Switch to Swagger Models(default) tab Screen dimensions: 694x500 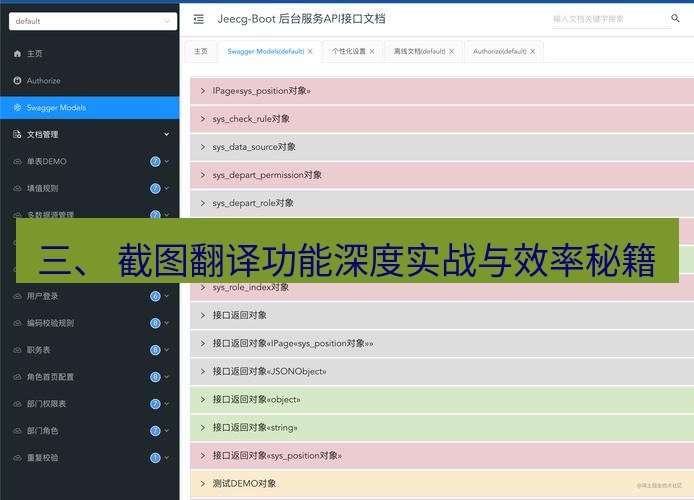tap(266, 51)
